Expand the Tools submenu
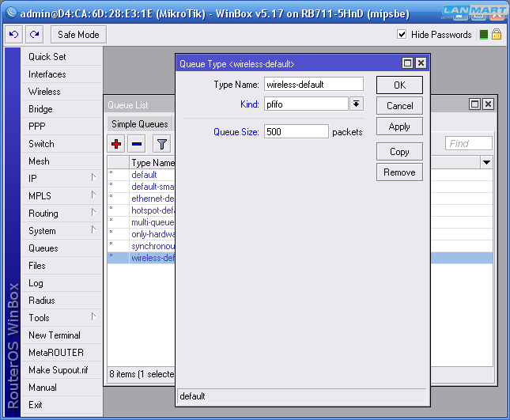The image size is (510, 420). (x=93, y=317)
